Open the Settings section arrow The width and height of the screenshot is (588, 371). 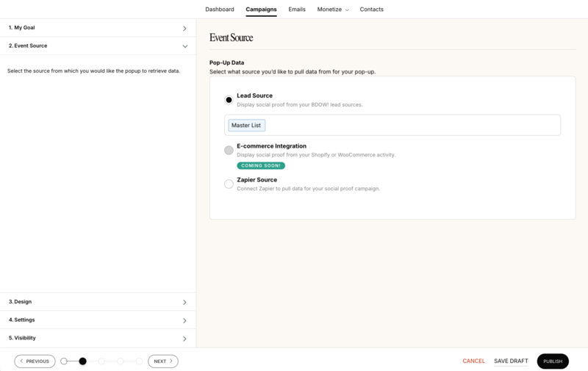pos(184,321)
